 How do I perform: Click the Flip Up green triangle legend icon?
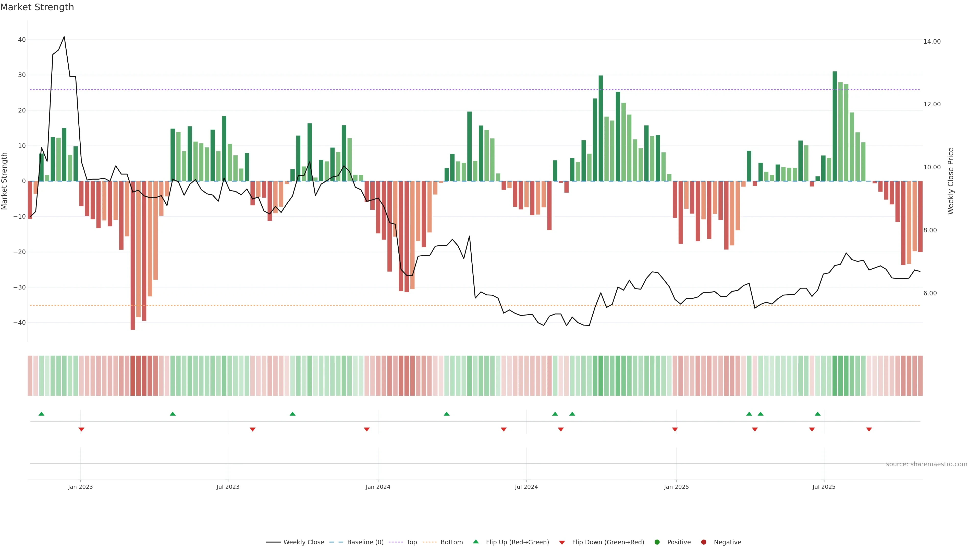coord(475,542)
